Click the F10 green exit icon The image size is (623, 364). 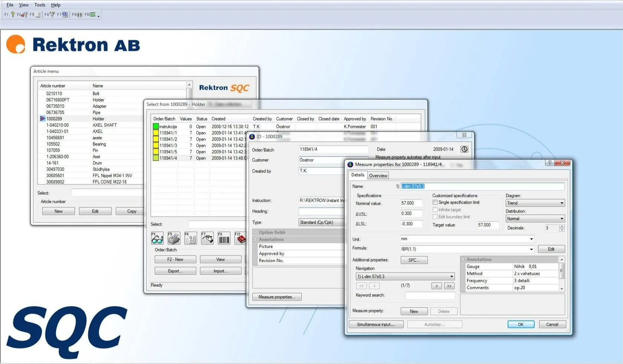click(x=93, y=14)
